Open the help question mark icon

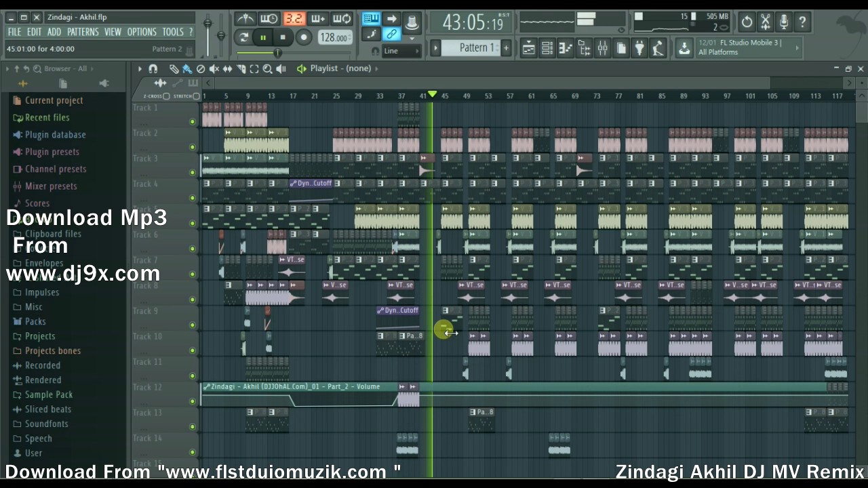[802, 22]
